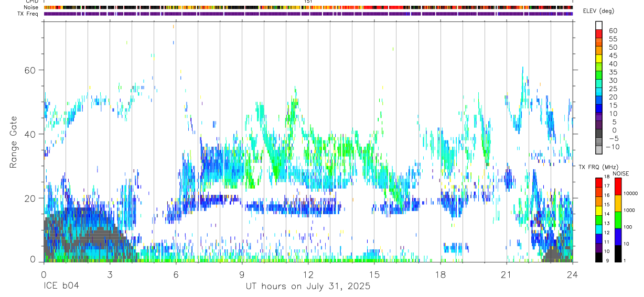Click the 'ELEV (deg)' legend title
This screenshot has height=297, width=644.
598,11
